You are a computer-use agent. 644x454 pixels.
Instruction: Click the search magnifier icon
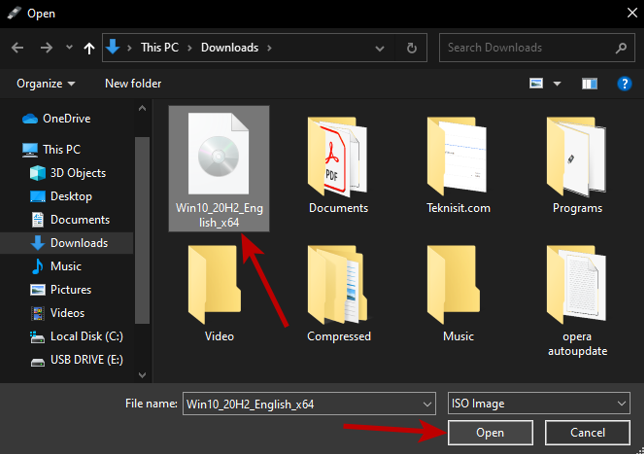tap(621, 48)
